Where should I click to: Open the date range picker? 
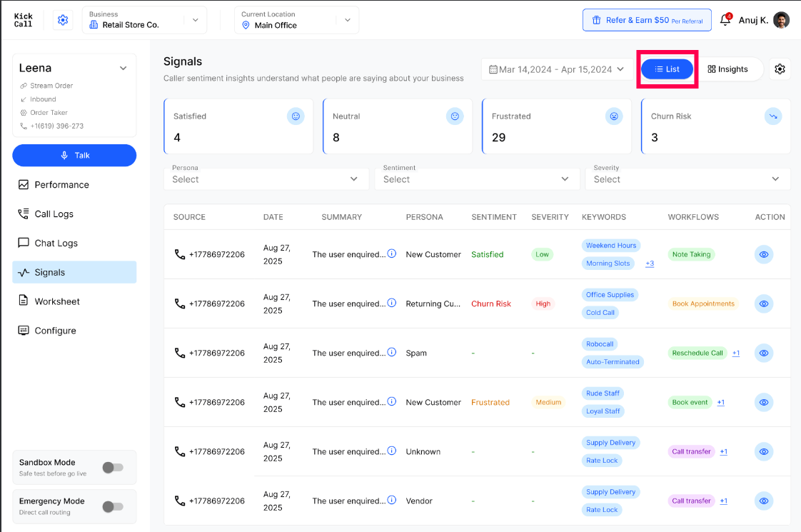coord(557,69)
